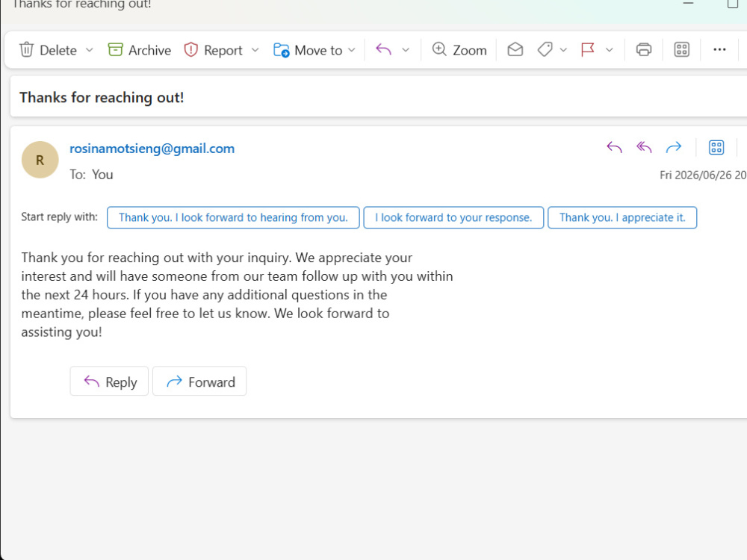Click the 'Start reply with:' label
747x560 pixels.
(59, 217)
